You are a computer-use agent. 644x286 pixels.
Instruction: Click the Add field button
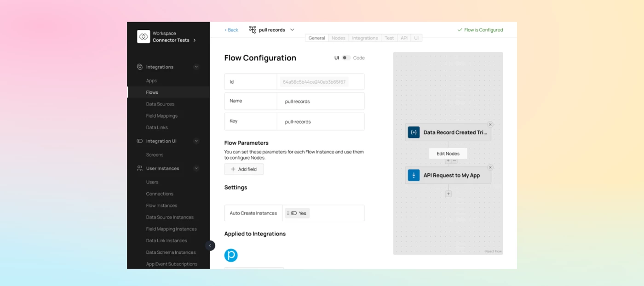(244, 169)
